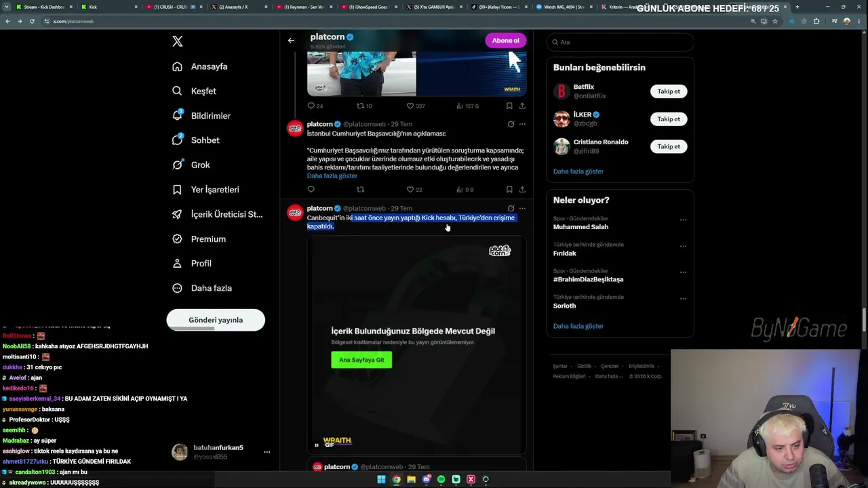Screen dimensions: 868x488
Task: Follow Batflix with Takip et
Action: click(669, 91)
